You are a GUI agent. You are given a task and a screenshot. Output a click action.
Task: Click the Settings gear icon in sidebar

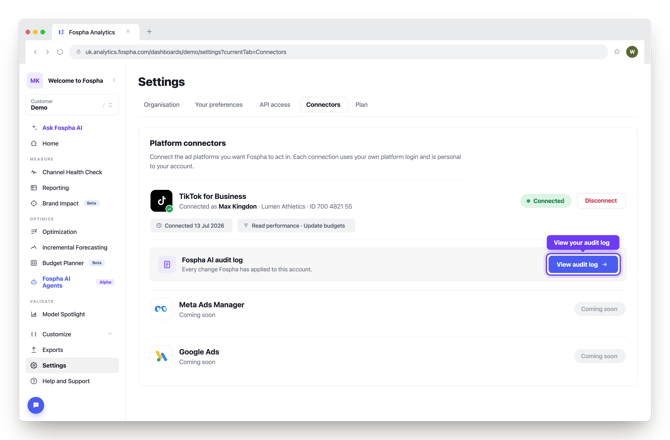pos(34,366)
